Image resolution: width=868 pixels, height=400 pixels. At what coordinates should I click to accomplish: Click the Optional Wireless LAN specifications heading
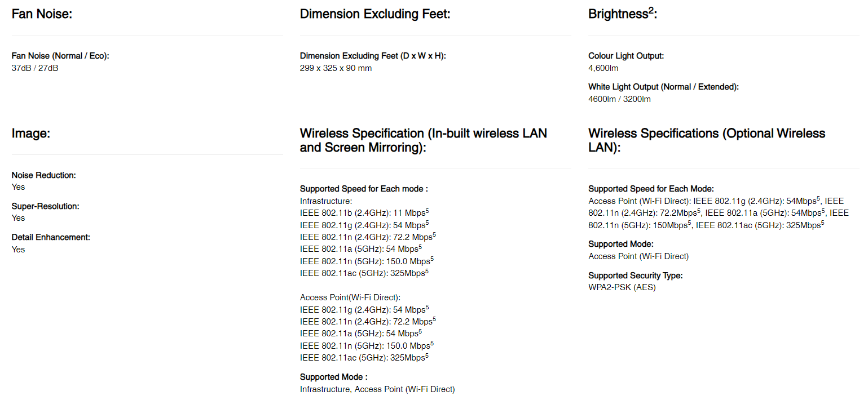pos(706,140)
